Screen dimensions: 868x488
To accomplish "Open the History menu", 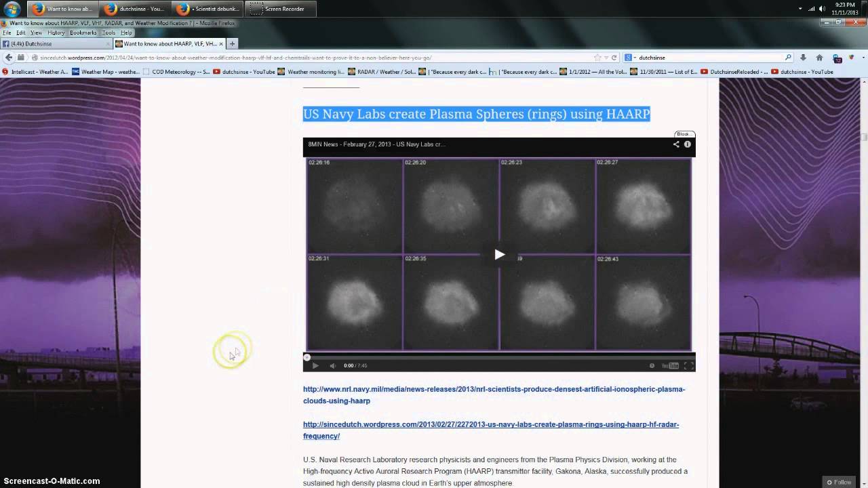I will point(56,33).
